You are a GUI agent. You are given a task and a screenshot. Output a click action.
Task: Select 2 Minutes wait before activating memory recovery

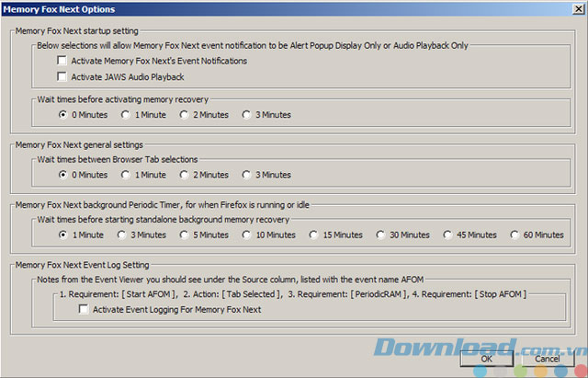point(184,114)
